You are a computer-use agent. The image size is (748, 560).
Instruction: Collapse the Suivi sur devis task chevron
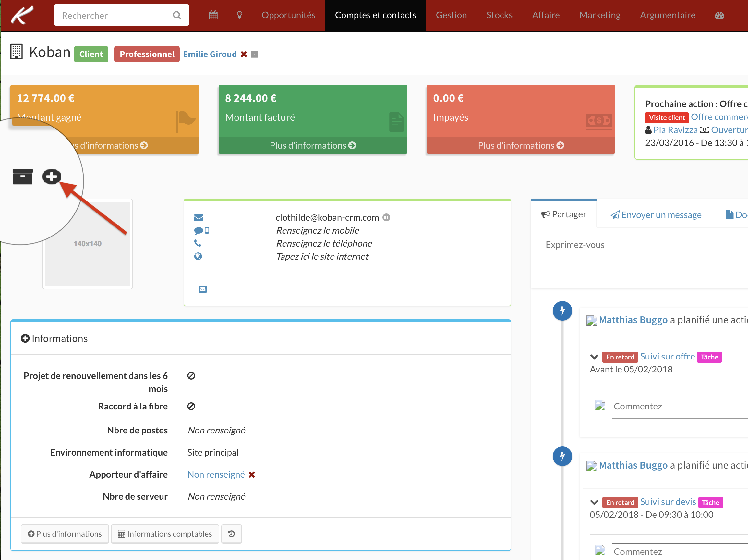594,502
